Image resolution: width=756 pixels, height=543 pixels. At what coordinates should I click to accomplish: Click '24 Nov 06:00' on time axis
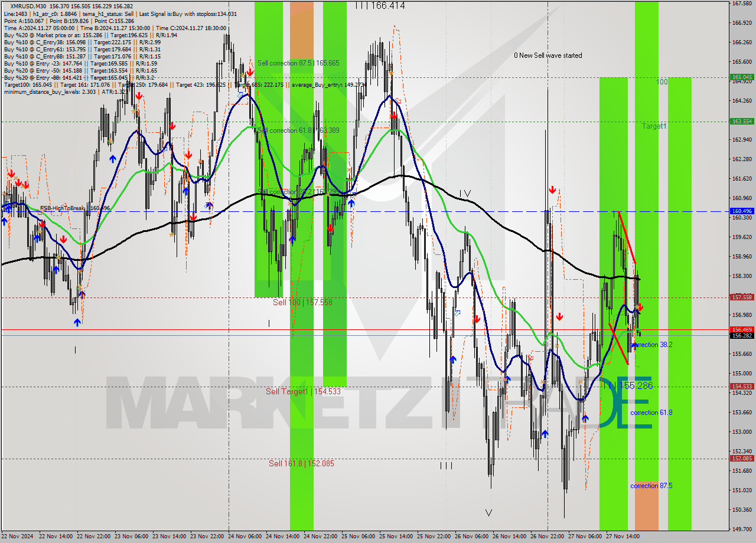pos(245,537)
